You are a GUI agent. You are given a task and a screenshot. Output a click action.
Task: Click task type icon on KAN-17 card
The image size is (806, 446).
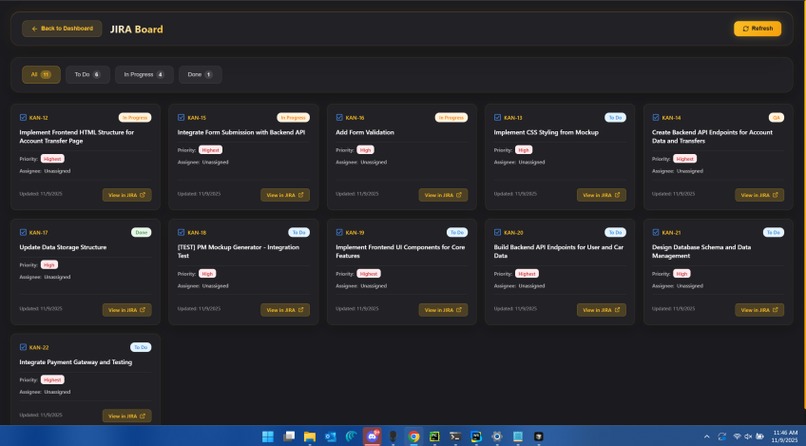point(23,232)
